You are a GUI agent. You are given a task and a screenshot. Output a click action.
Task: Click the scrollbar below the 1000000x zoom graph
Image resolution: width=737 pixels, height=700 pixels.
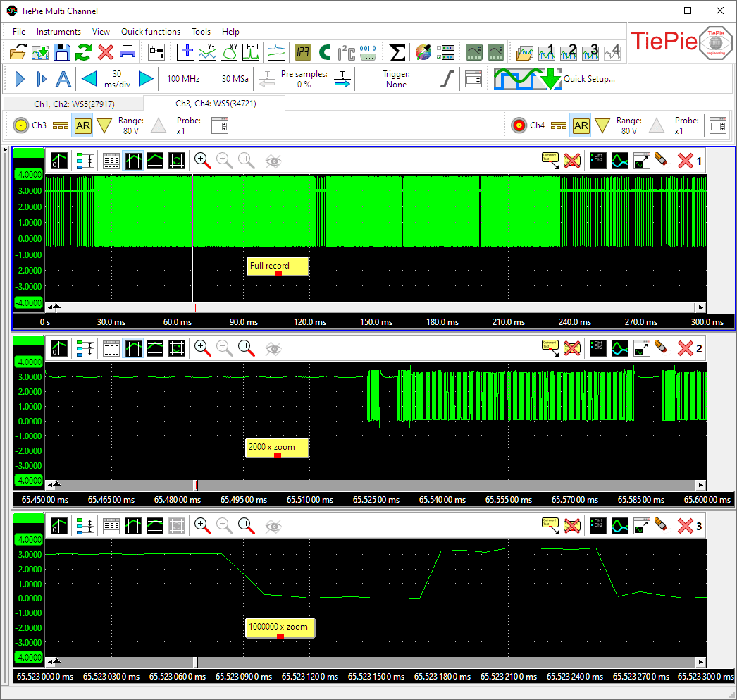pyautogui.click(x=373, y=662)
